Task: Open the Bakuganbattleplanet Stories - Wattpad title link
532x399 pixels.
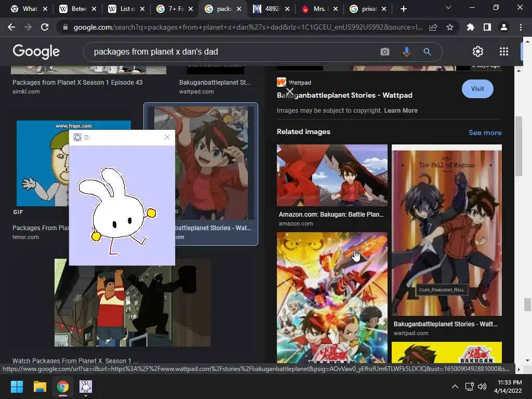Action: coord(344,96)
